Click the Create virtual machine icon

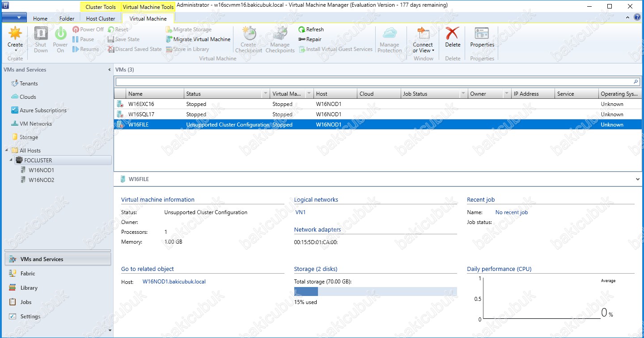[15, 34]
